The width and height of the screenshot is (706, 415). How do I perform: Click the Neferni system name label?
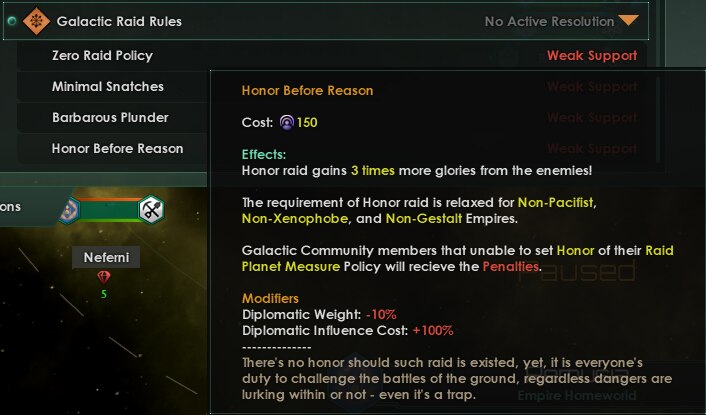tap(106, 258)
